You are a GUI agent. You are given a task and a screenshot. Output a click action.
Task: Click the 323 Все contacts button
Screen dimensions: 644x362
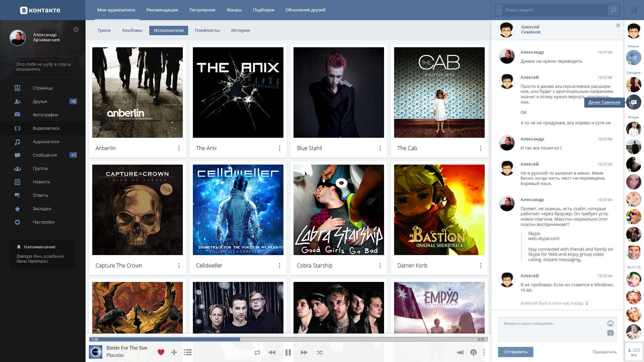coord(634,352)
